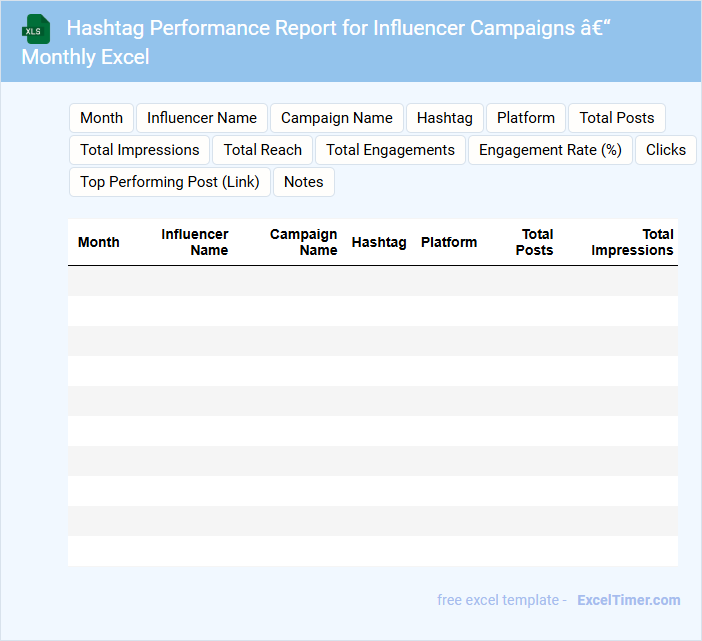702x641 pixels.
Task: Select the Total Posts tag chip
Action: pyautogui.click(x=617, y=118)
